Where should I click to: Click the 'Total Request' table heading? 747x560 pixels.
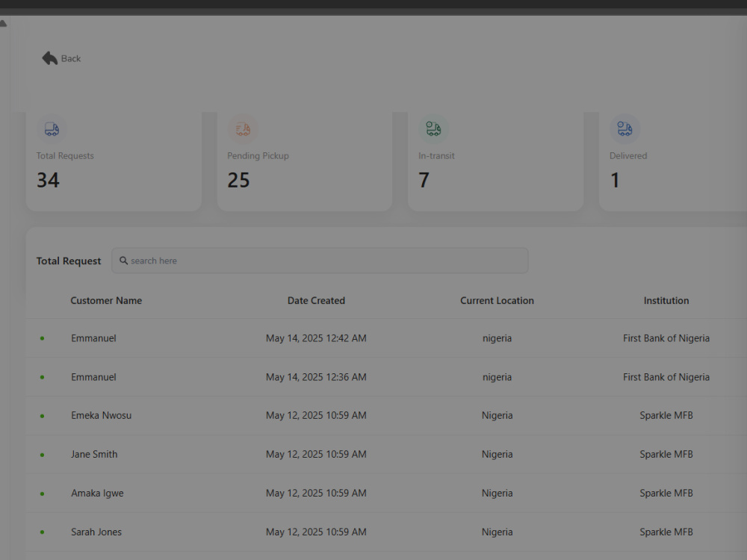pos(69,261)
